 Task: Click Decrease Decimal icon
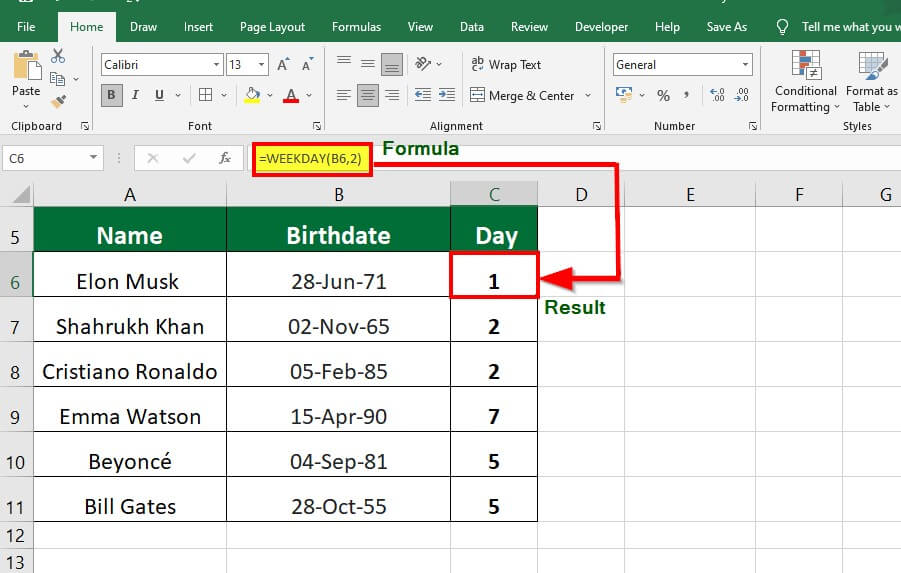pyautogui.click(x=742, y=95)
